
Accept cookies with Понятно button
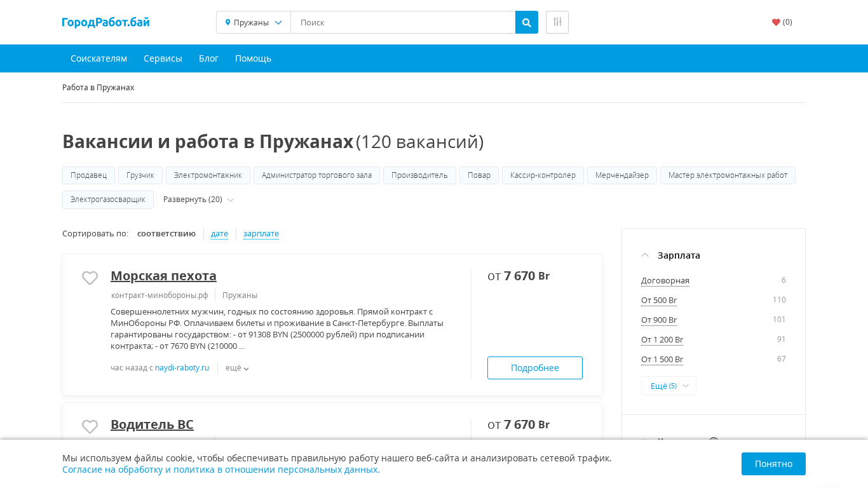pos(773,464)
